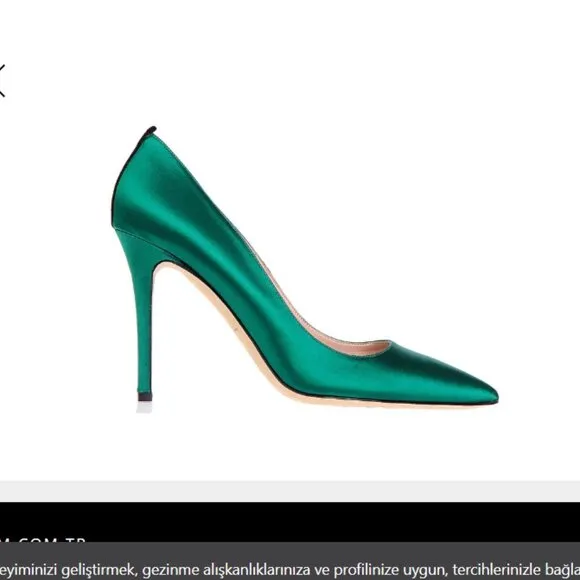
Task: Click the partially hidden .COM.TR footer text
Action: (x=43, y=540)
